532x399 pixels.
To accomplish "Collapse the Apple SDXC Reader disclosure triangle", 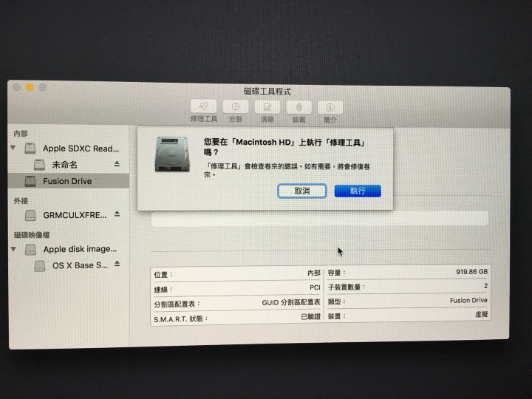I will 13,148.
